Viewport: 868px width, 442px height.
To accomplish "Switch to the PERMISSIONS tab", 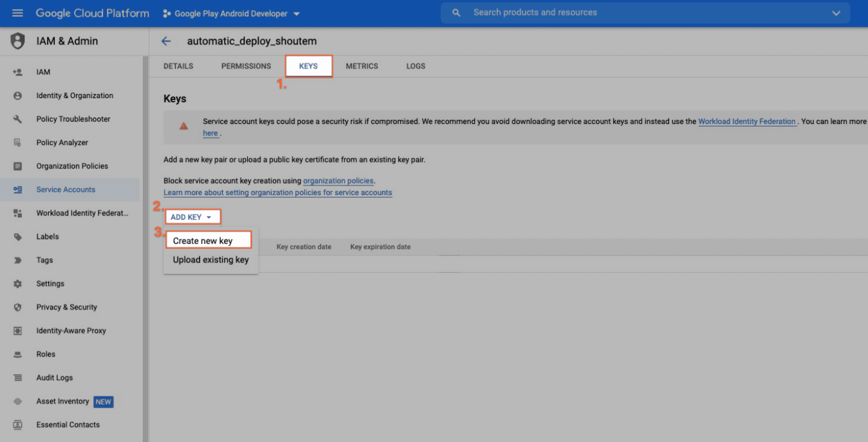I will [246, 66].
